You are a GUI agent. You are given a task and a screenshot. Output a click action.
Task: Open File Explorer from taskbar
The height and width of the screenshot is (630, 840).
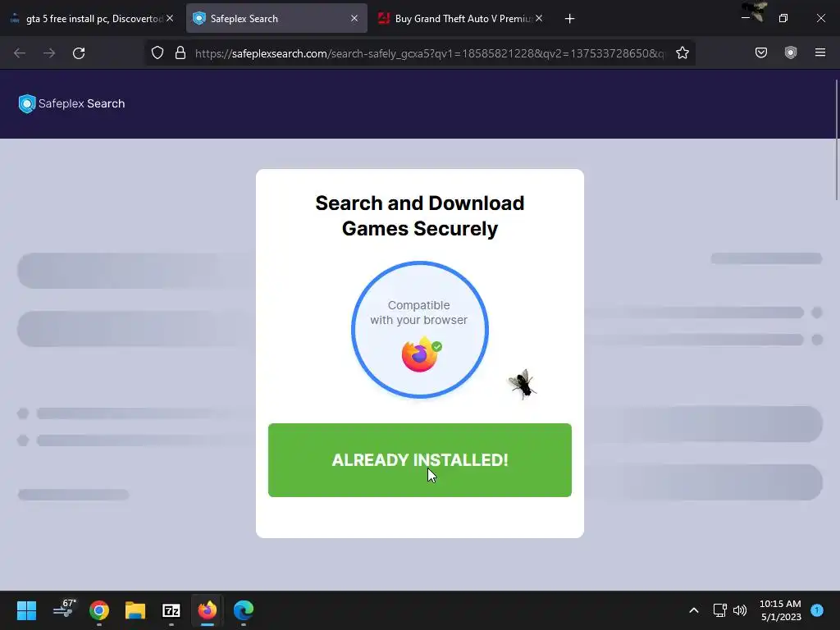(135, 610)
